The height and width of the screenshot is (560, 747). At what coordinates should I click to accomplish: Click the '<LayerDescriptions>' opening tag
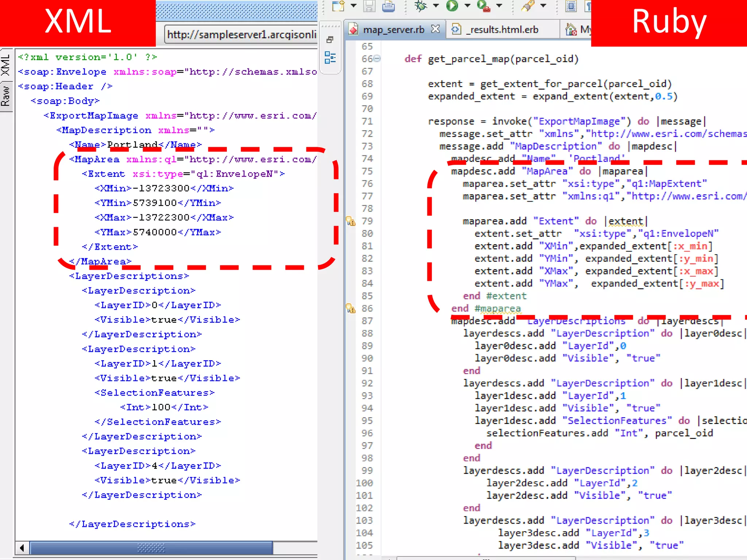[129, 276]
